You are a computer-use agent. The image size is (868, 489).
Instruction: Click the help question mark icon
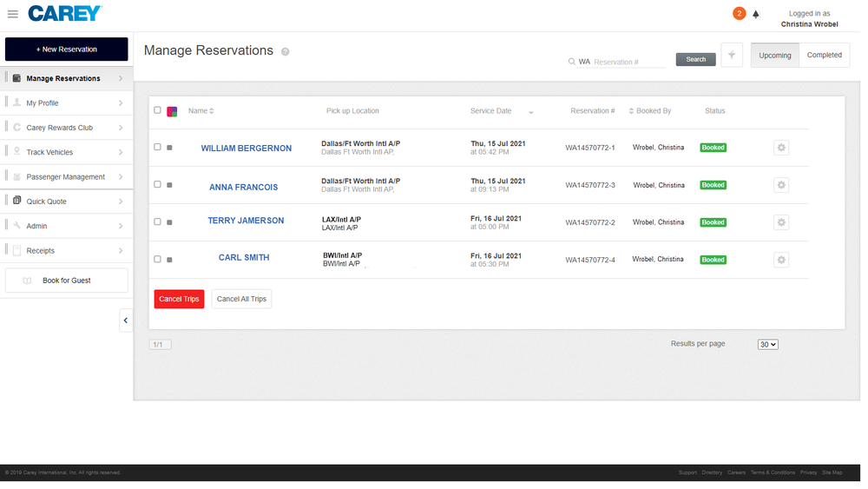[286, 52]
